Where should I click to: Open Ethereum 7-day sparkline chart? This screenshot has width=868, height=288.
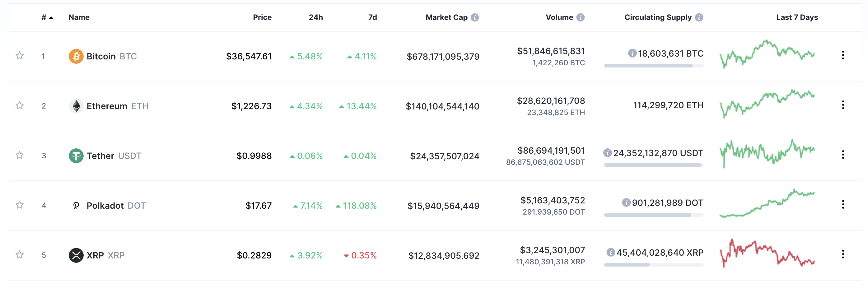pyautogui.click(x=767, y=104)
